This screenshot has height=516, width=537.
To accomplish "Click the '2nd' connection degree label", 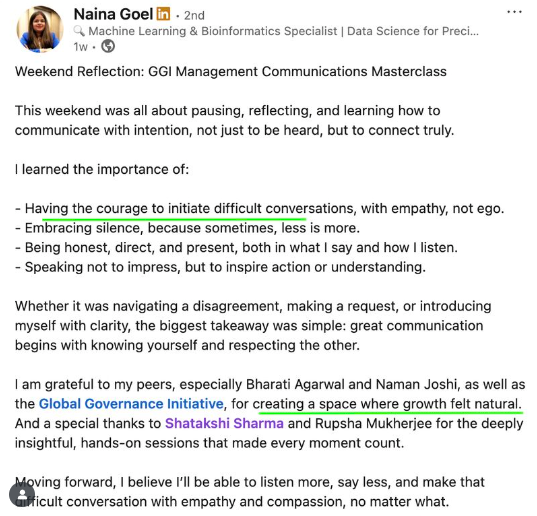I will 194,15.
